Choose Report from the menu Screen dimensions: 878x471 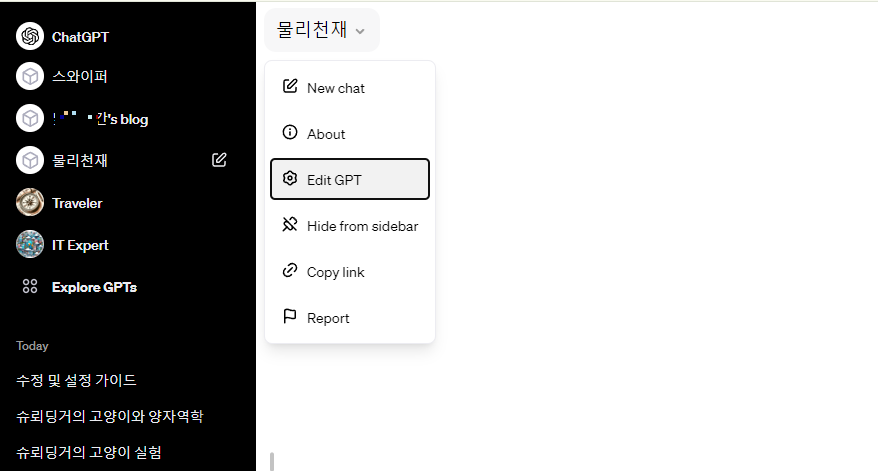coord(350,317)
